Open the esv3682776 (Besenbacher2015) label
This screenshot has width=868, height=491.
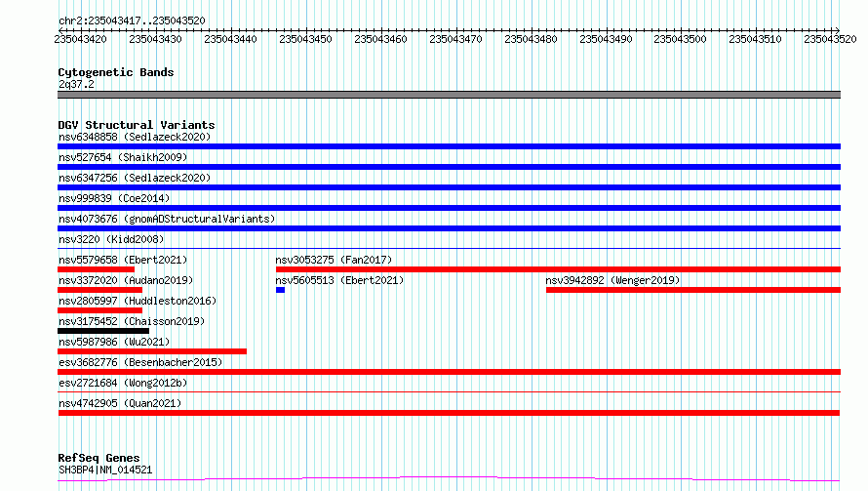click(x=140, y=362)
